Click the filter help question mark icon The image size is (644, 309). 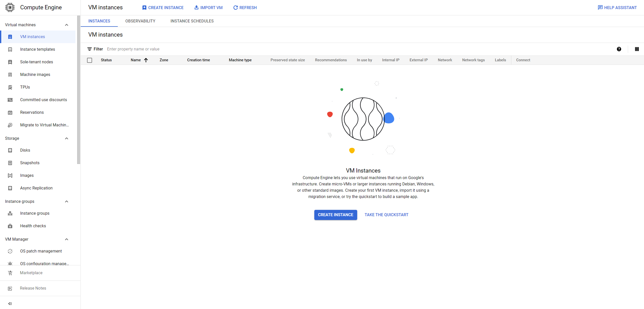click(619, 49)
